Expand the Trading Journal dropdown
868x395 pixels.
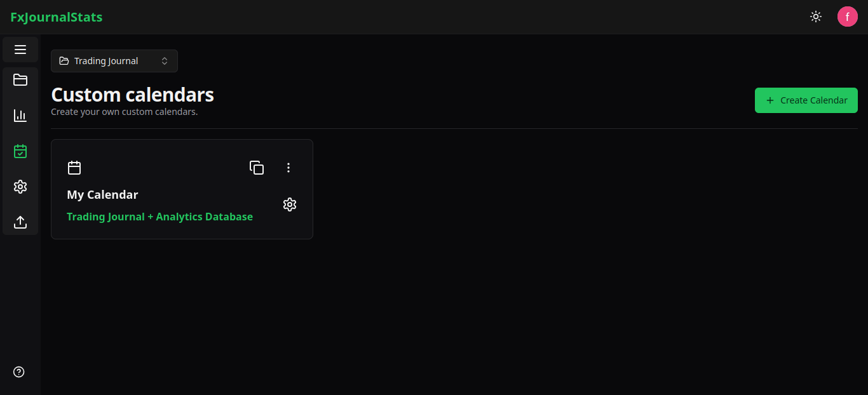coord(114,61)
